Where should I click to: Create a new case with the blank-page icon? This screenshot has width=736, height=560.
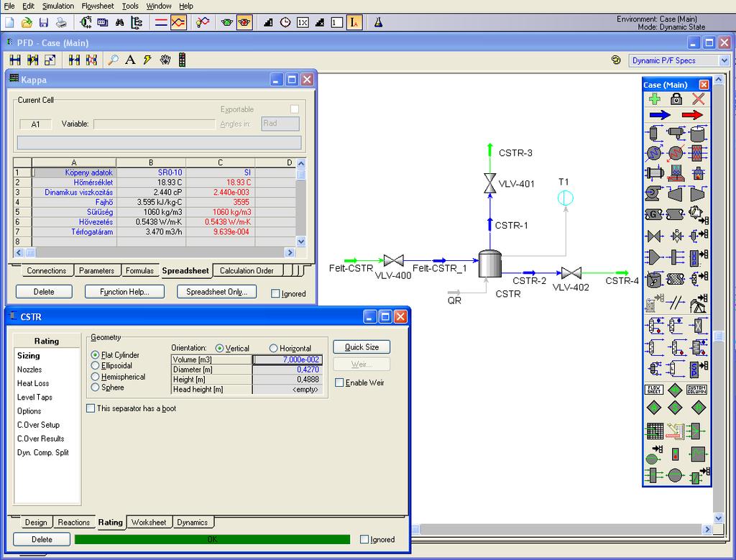pos(9,22)
